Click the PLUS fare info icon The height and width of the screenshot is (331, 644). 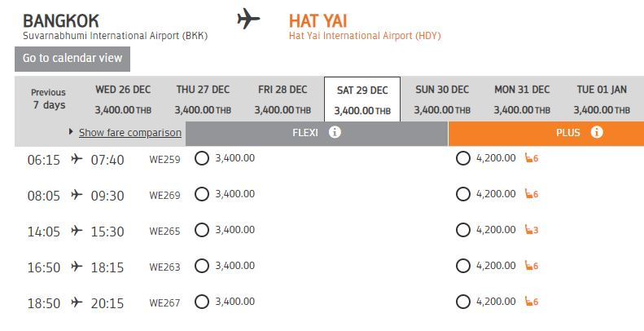tap(597, 133)
